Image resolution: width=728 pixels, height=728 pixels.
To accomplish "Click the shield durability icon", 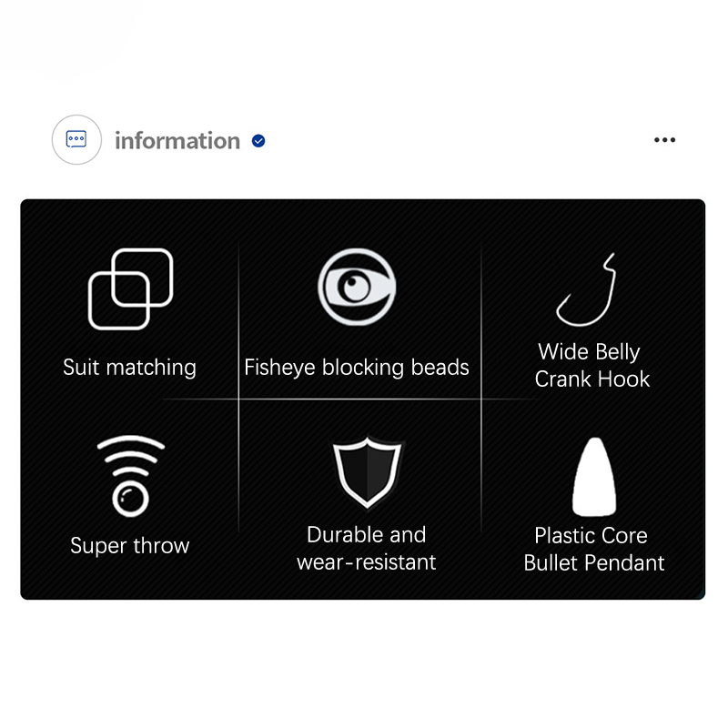I will [368, 472].
